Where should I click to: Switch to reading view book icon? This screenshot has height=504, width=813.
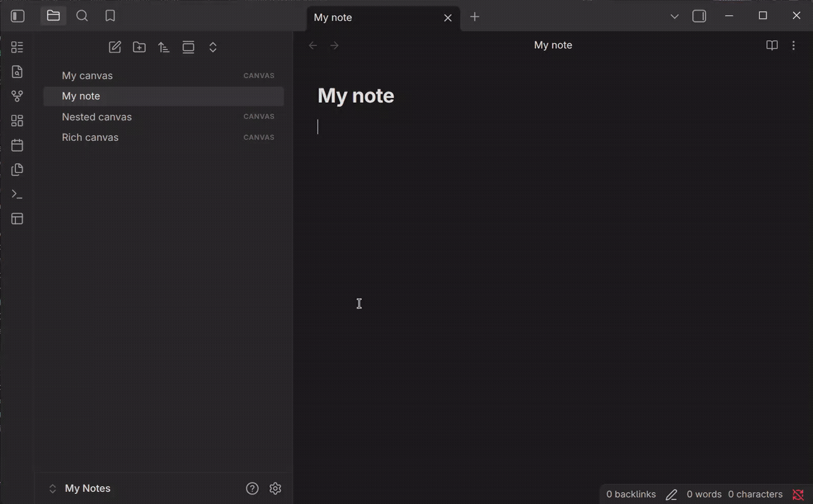pos(772,45)
